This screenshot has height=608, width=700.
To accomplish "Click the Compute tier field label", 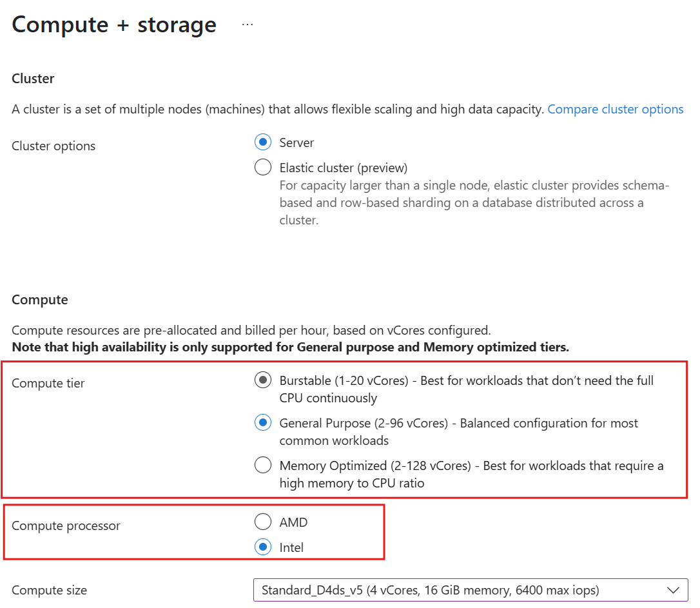I will click(48, 384).
